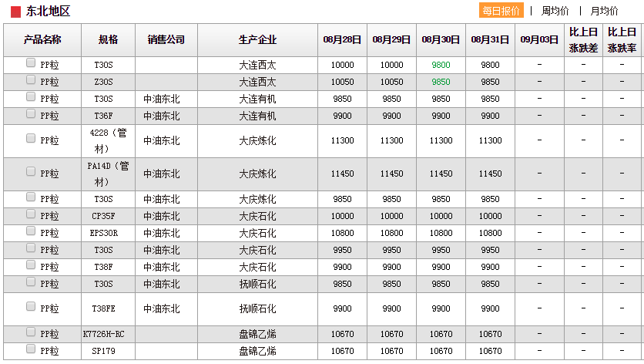Check the box for Z30S 大连西太 row
Image resolution: width=644 pixels, height=364 pixels.
point(31,79)
